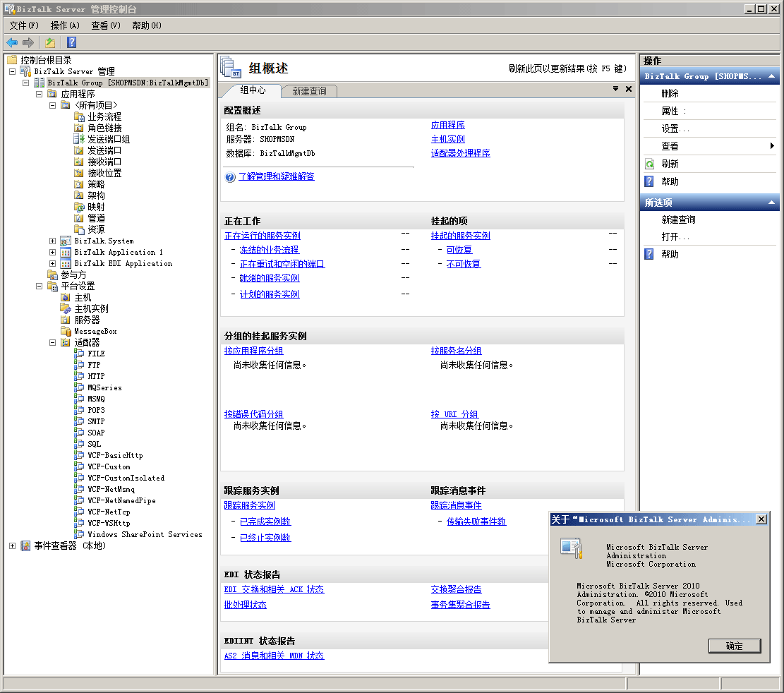Screen dimensions: 784x693
Task: Open the 适配器处理程序 link
Action: pyautogui.click(x=461, y=153)
